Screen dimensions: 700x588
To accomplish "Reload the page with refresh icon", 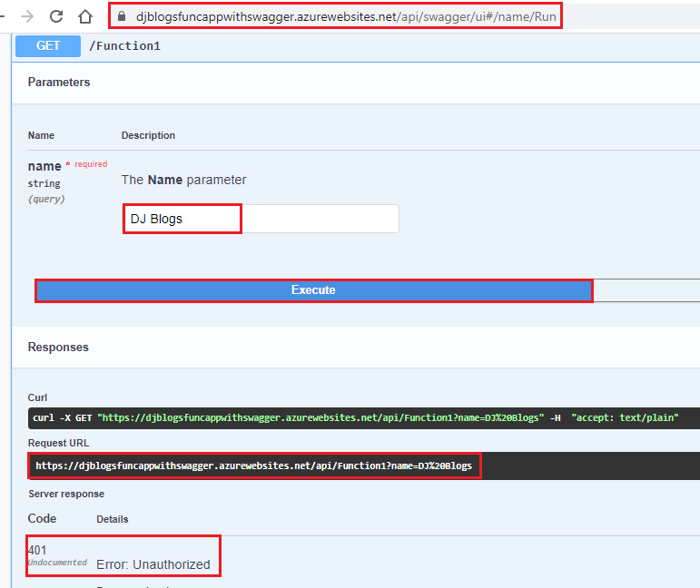I will tap(56, 16).
